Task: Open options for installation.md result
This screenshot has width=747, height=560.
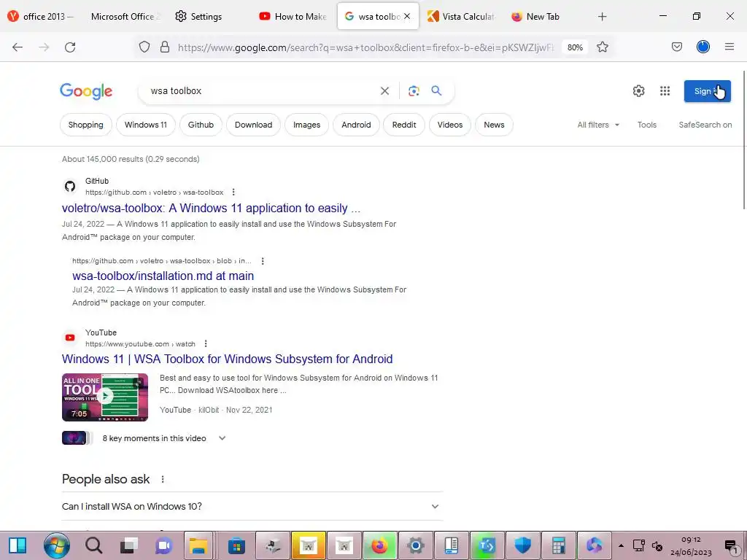Action: pos(263,261)
